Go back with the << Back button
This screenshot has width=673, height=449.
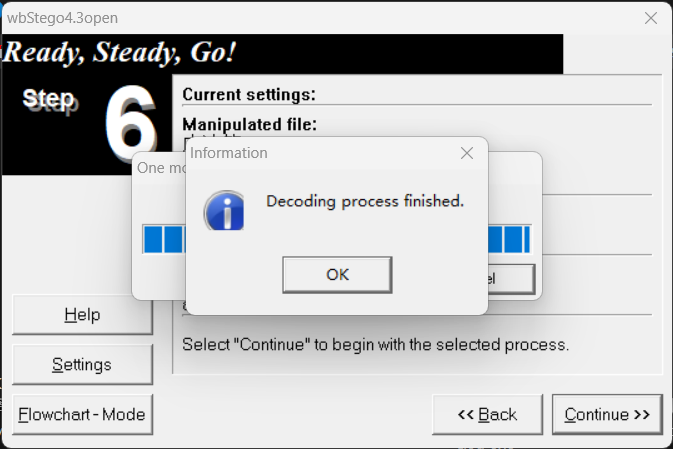click(487, 414)
